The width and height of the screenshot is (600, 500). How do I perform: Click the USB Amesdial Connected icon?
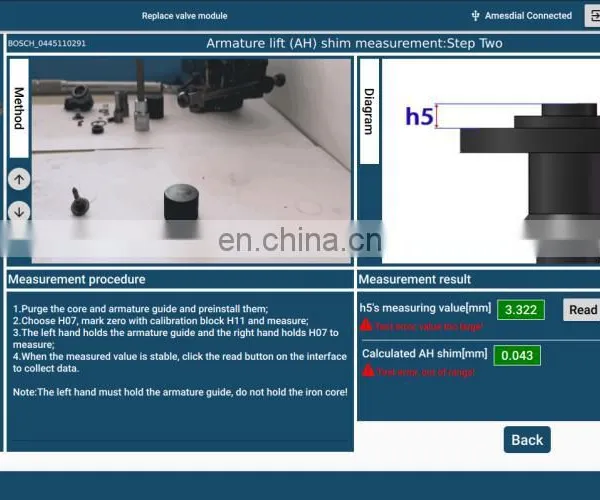pyautogui.click(x=475, y=16)
